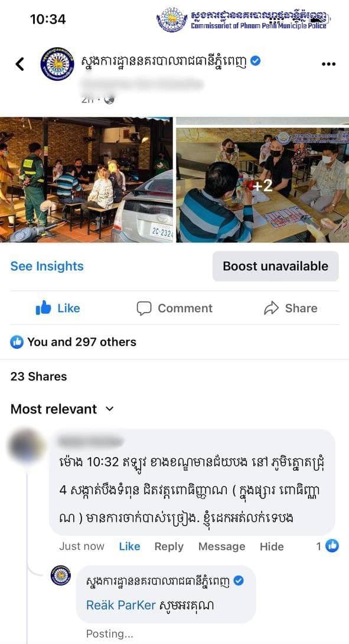Tap the globe audience icon under page name

[x=109, y=99]
